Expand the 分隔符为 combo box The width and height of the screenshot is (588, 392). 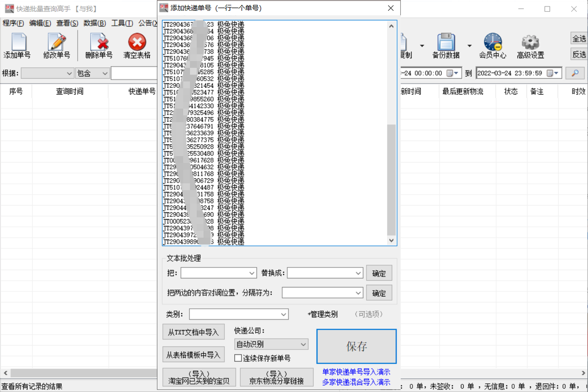coord(358,293)
